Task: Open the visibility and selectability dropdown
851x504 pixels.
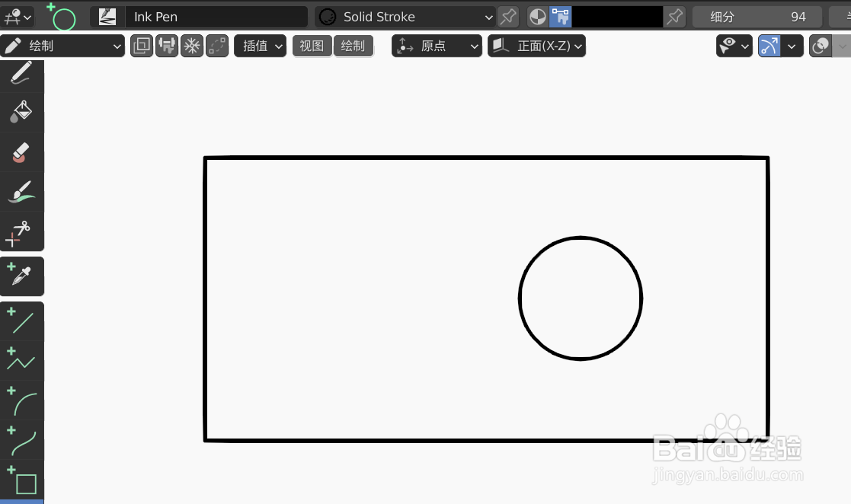Action: tap(734, 46)
